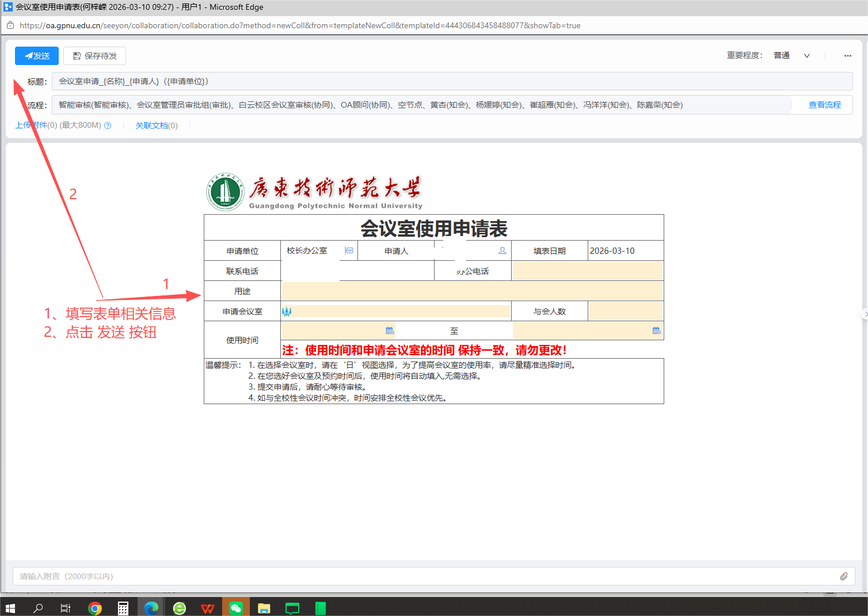This screenshot has height=616, width=868.
Task: Click the 用途 purpose input field
Action: (472, 291)
